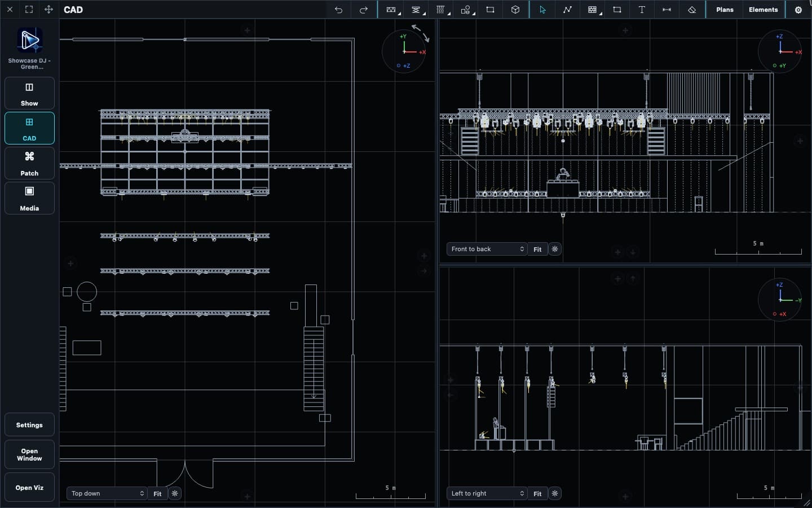Viewport: 812px width, 508px height.
Task: Open the Left to right view dropdown
Action: (487, 493)
